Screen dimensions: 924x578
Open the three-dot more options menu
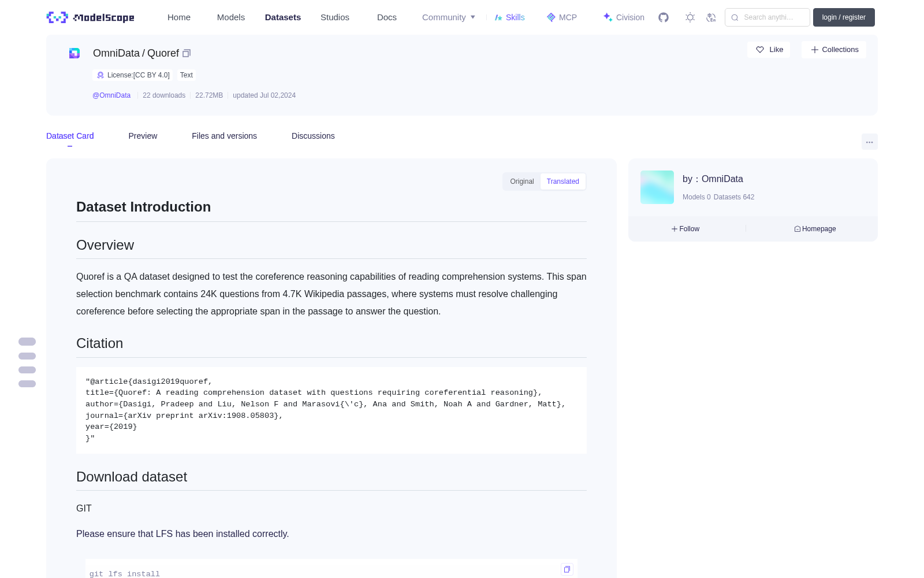pos(870,142)
